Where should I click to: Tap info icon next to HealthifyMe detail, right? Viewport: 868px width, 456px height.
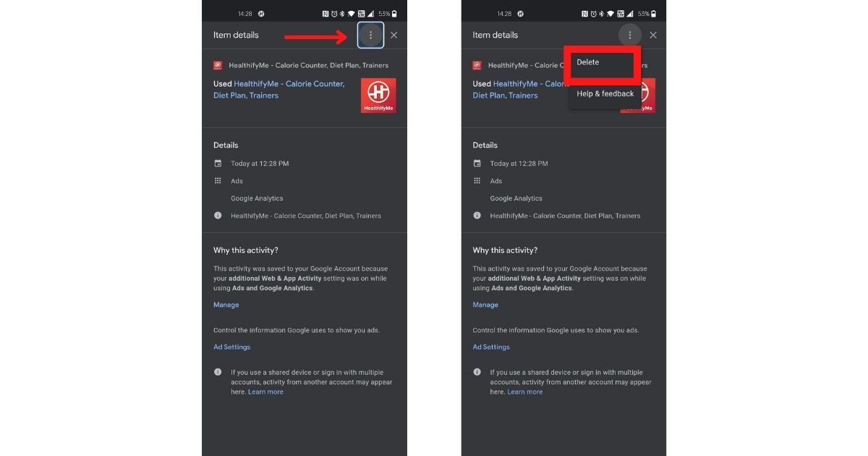(477, 216)
